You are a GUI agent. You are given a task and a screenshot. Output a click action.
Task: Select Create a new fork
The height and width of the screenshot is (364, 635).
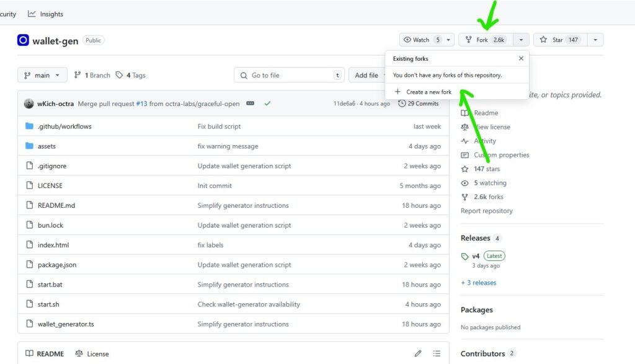click(x=423, y=92)
